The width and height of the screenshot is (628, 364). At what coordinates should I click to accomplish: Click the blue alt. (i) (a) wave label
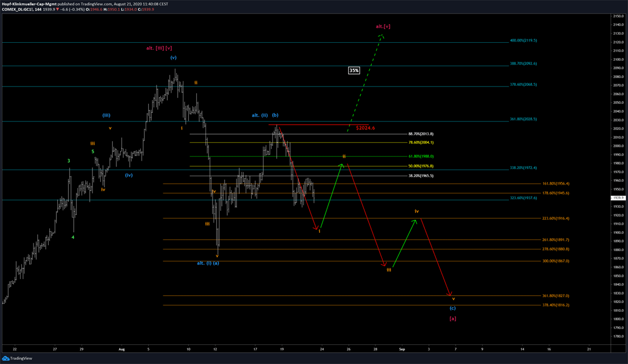click(x=207, y=263)
